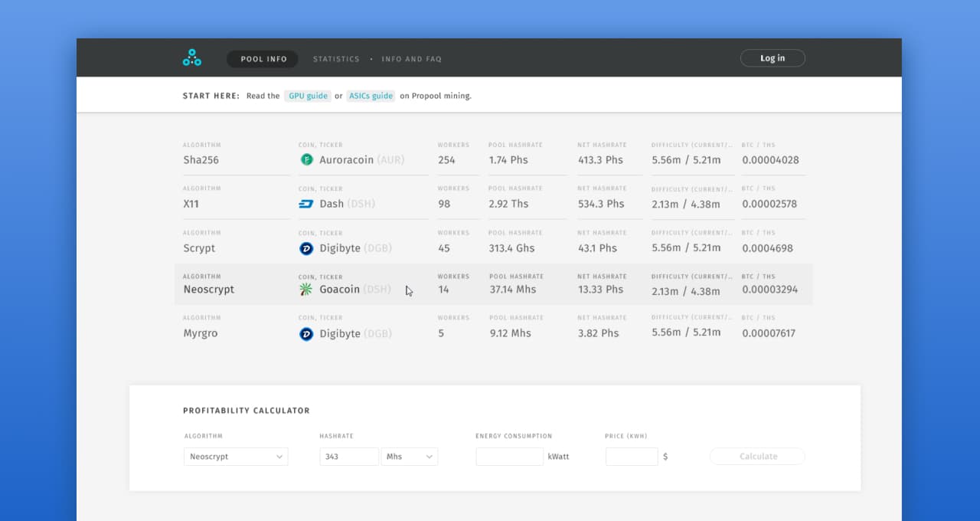Open the ASICs guide link
Image resolution: width=980 pixels, height=521 pixels.
coord(371,96)
